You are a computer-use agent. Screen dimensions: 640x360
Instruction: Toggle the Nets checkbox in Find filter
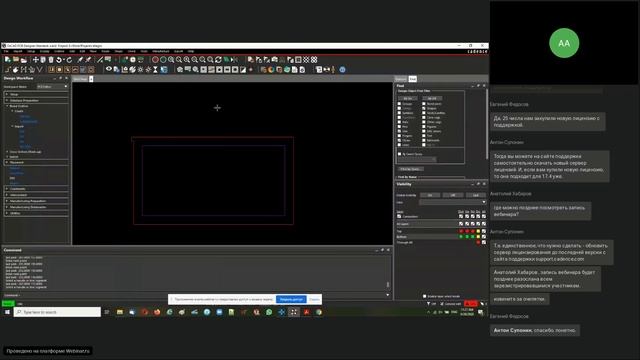click(x=399, y=122)
